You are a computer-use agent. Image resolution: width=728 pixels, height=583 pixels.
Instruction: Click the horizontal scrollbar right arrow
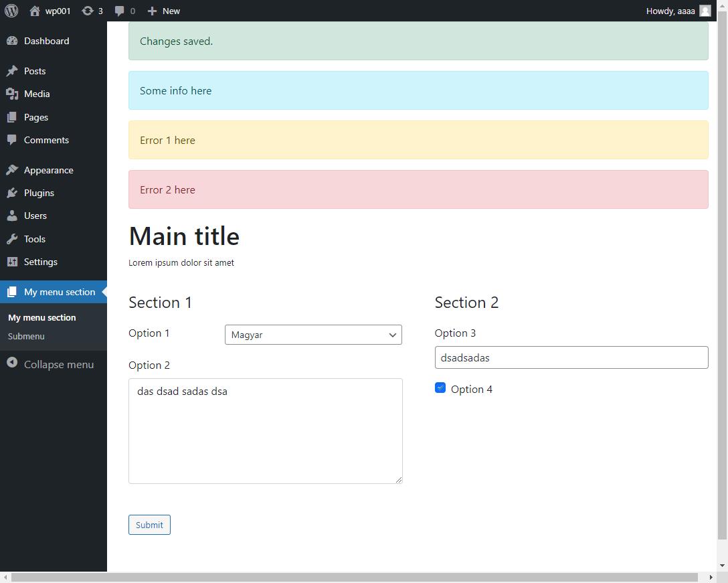(711, 578)
